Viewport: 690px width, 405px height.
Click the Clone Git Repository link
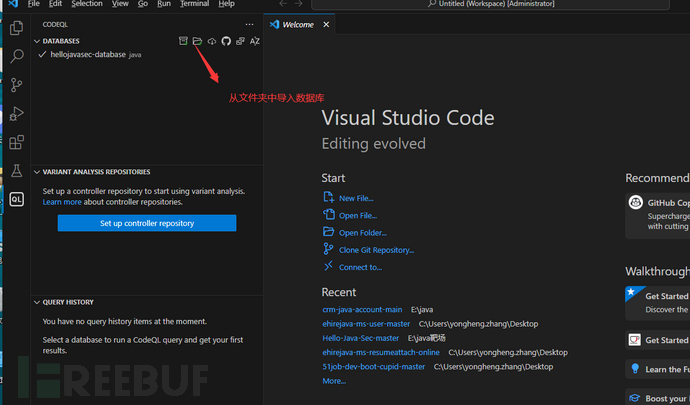(x=376, y=250)
